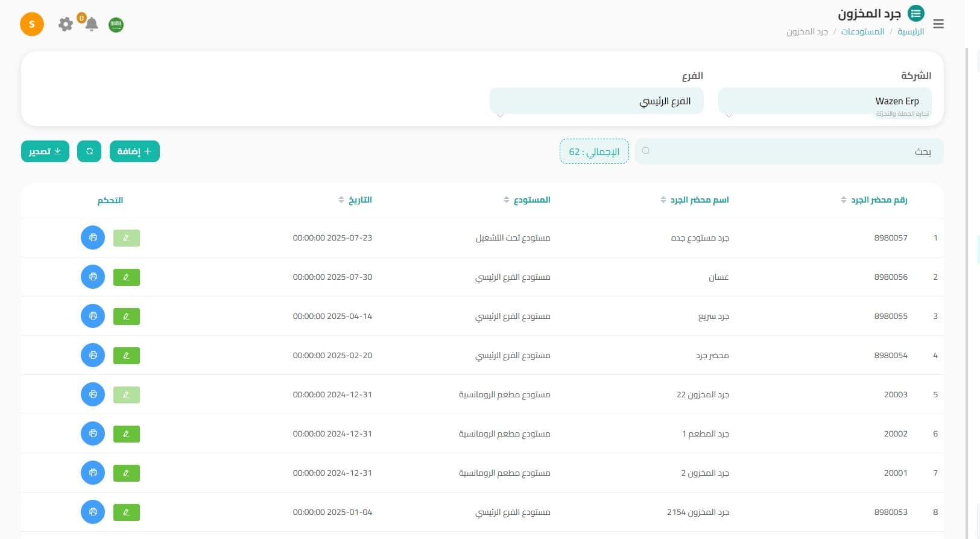Open the الشركة Wazen Erp dropdown
980x539 pixels.
824,101
